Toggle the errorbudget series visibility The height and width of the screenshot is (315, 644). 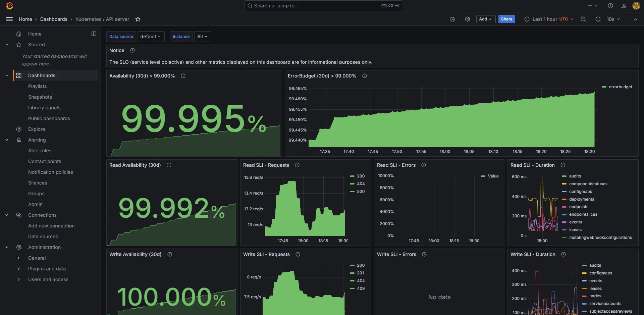point(620,87)
